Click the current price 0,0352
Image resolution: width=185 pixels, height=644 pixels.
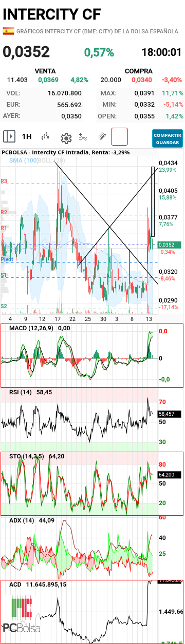pos(26,52)
